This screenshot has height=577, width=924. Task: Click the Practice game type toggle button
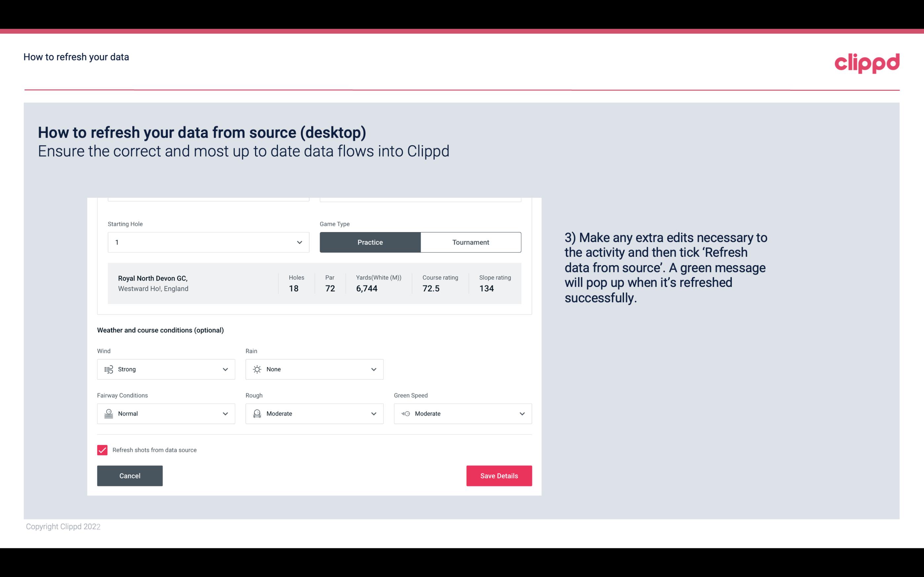pos(370,242)
